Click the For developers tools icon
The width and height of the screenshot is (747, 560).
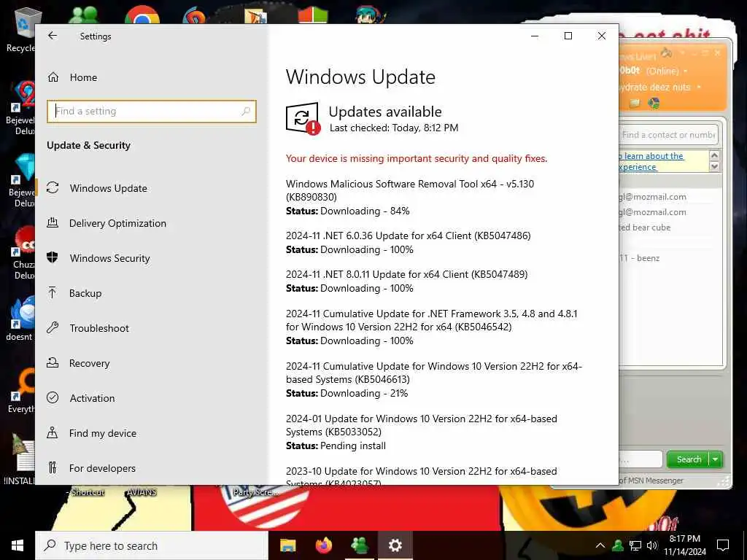(x=53, y=467)
